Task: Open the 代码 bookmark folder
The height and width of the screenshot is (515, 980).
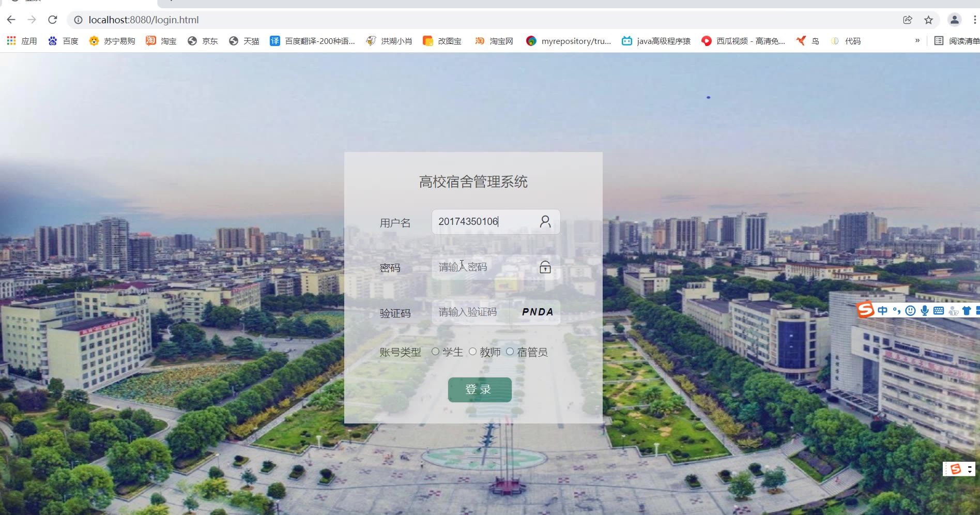Action: click(x=846, y=41)
